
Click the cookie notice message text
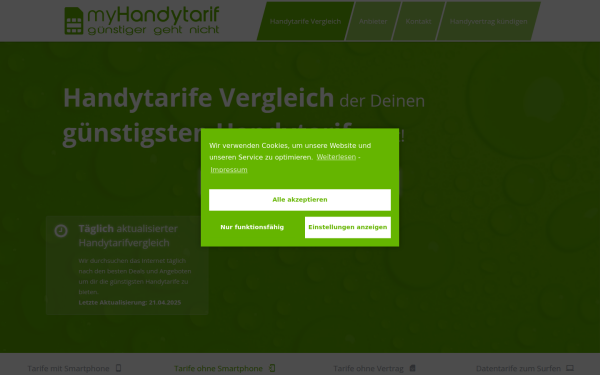[290, 151]
